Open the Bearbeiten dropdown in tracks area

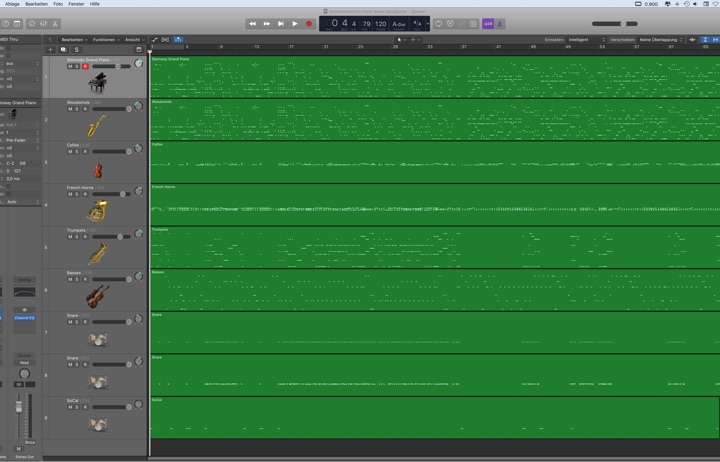pos(74,39)
